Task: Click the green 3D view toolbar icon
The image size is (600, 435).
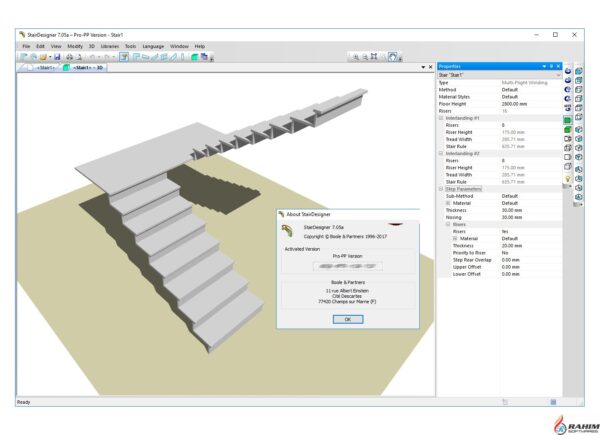Action: point(194,57)
